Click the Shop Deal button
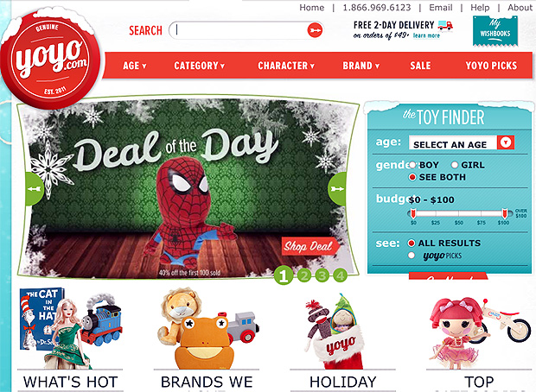 click(310, 246)
